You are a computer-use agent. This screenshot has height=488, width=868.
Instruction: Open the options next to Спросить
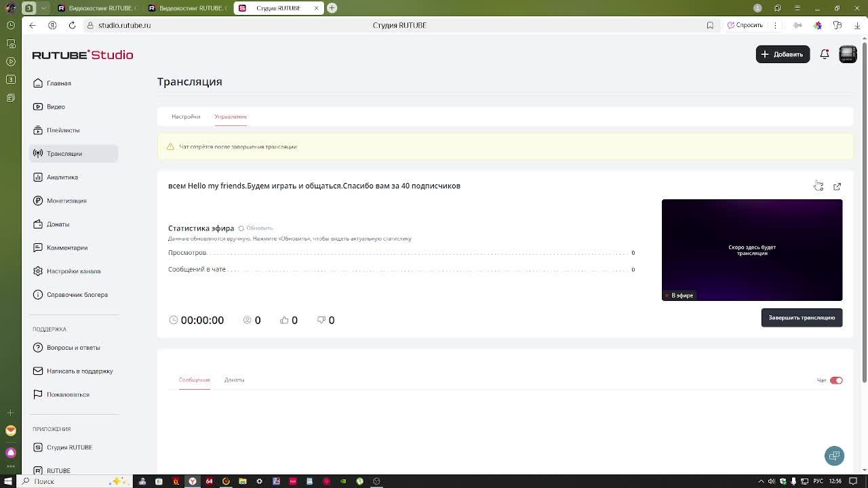coord(774,25)
